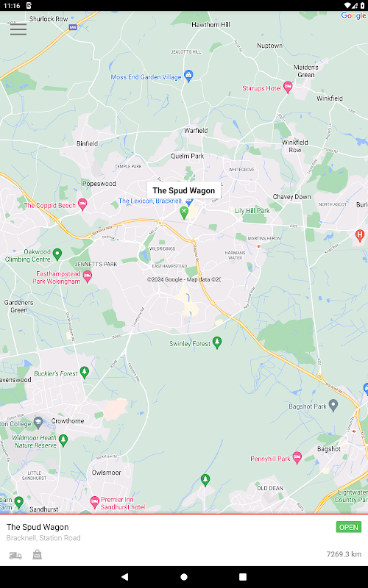
Task: Select the Moss End Garden Village shopping pin
Action: 188,76
